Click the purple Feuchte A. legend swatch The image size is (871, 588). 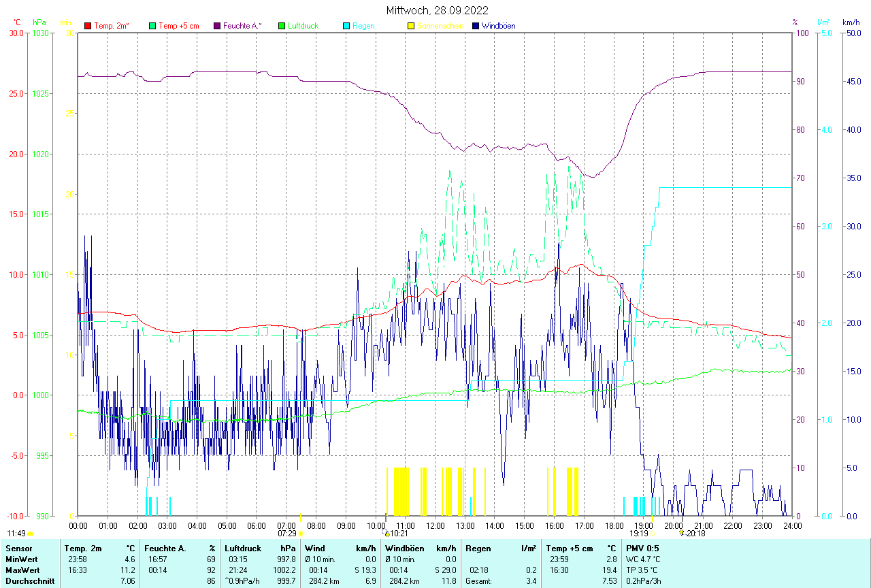click(x=217, y=26)
